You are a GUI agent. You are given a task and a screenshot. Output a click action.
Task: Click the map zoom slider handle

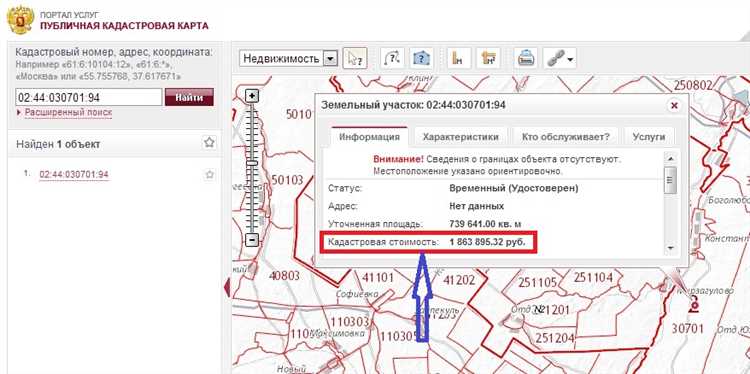[252, 163]
